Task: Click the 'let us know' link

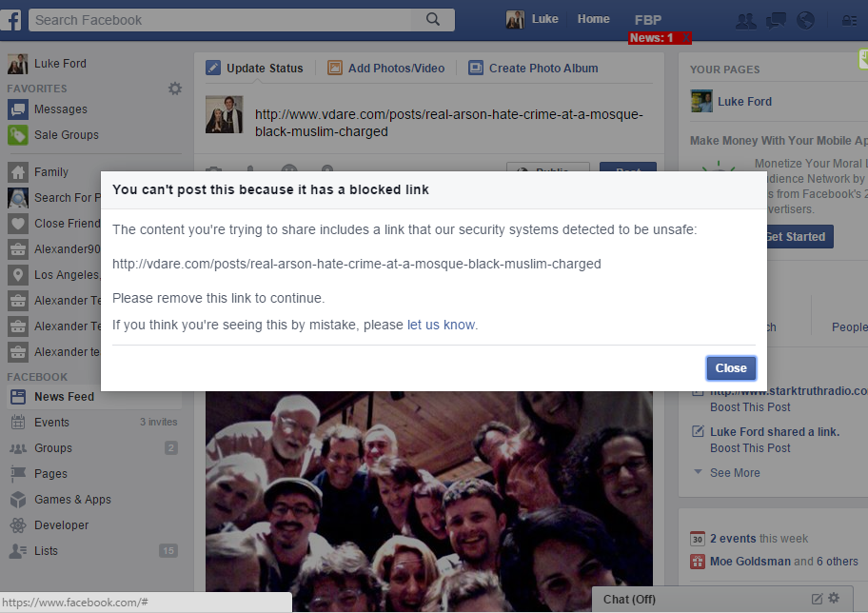Action: pyautogui.click(x=442, y=325)
